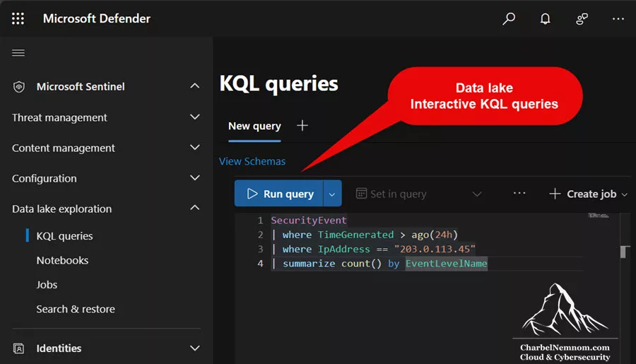Click the editor minimap preview
This screenshot has width=636, height=364.
tap(599, 216)
